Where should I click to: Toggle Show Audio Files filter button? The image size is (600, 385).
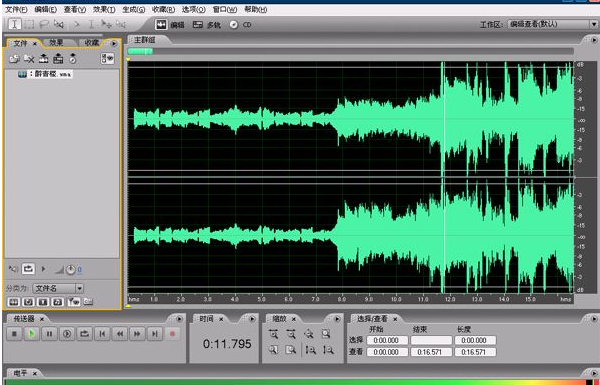click(13, 302)
